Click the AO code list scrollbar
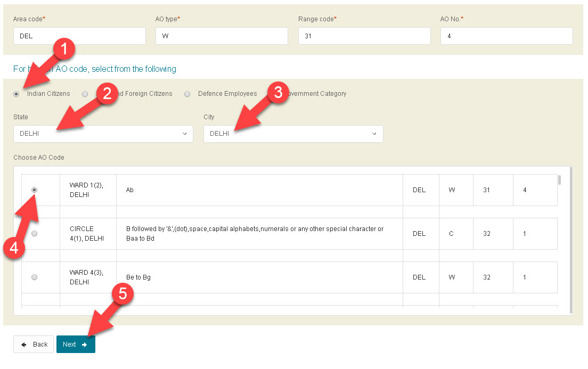 coord(570,240)
